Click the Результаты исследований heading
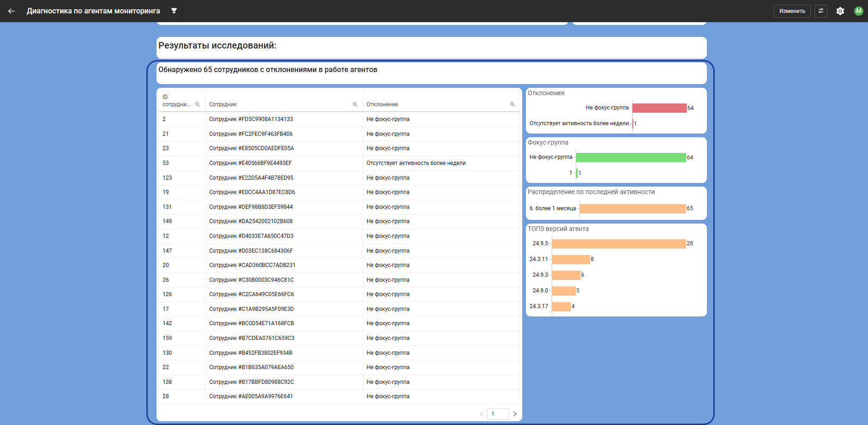Image resolution: width=868 pixels, height=425 pixels. pos(217,45)
